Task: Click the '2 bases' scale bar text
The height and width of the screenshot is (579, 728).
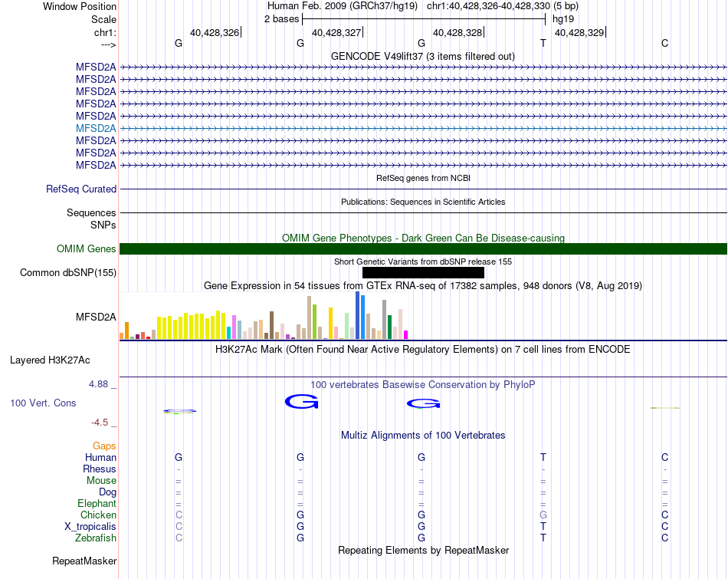Action: point(282,19)
